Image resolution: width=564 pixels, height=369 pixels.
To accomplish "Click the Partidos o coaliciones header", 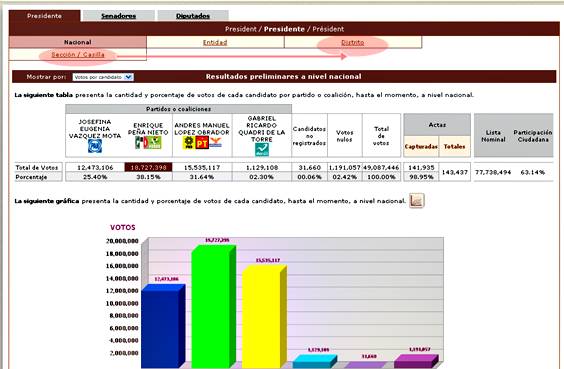I will point(178,109).
